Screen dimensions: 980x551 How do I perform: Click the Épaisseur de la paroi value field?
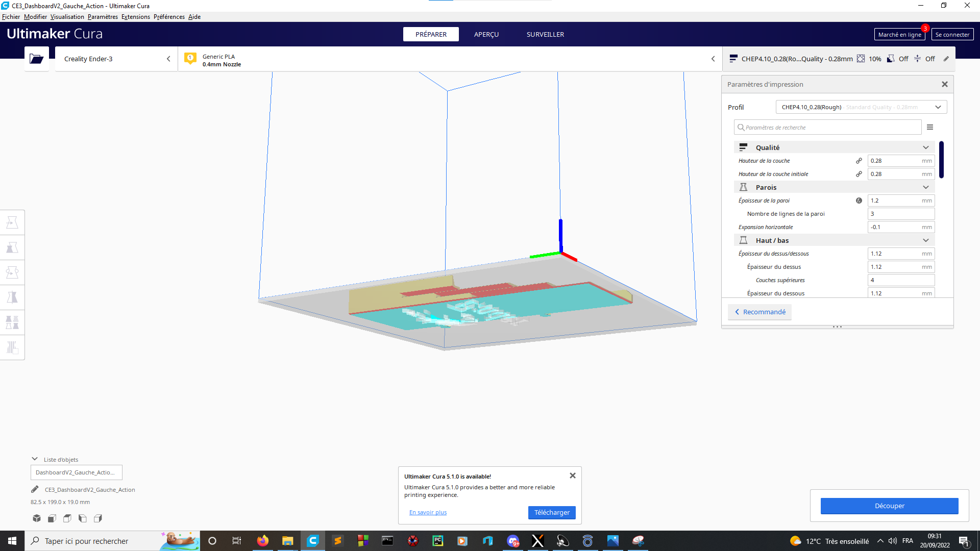(901, 201)
